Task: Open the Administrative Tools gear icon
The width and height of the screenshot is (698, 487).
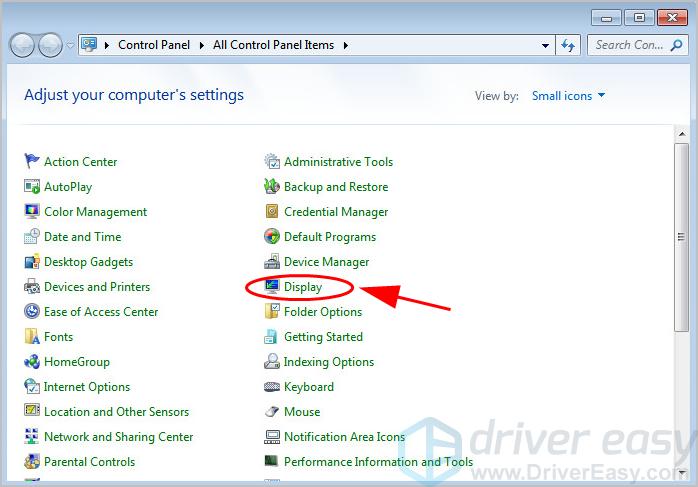Action: click(272, 161)
